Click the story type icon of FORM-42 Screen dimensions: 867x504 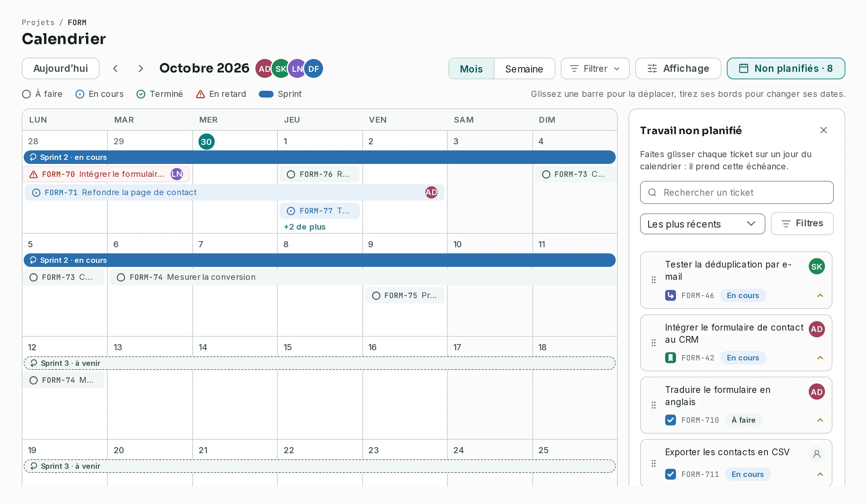(x=670, y=358)
